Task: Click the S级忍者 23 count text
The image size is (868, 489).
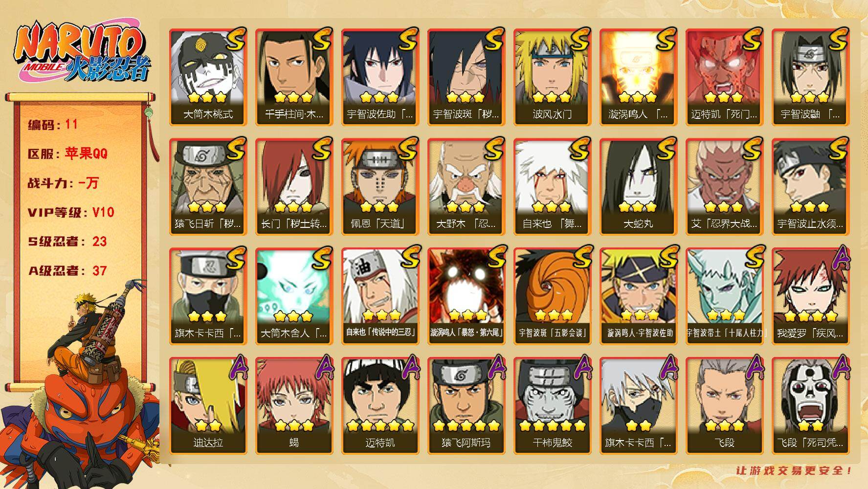Action: pyautogui.click(x=67, y=242)
